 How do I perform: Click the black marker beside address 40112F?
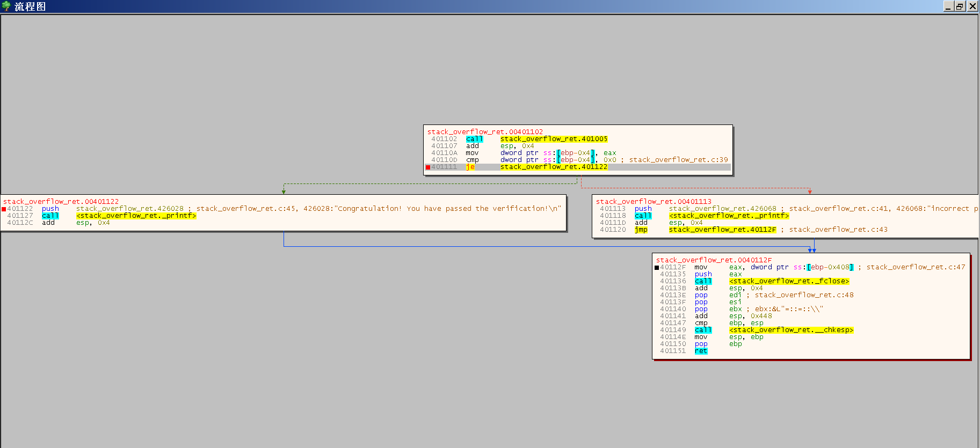click(657, 268)
